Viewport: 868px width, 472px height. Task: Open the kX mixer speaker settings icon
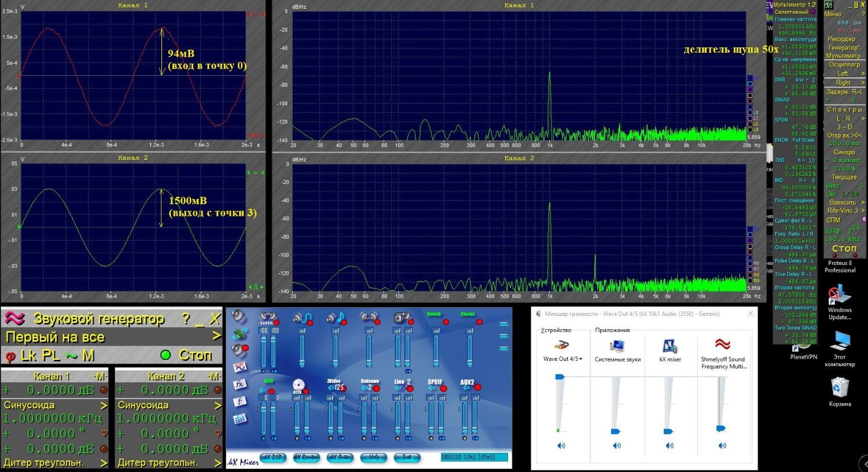point(238,316)
